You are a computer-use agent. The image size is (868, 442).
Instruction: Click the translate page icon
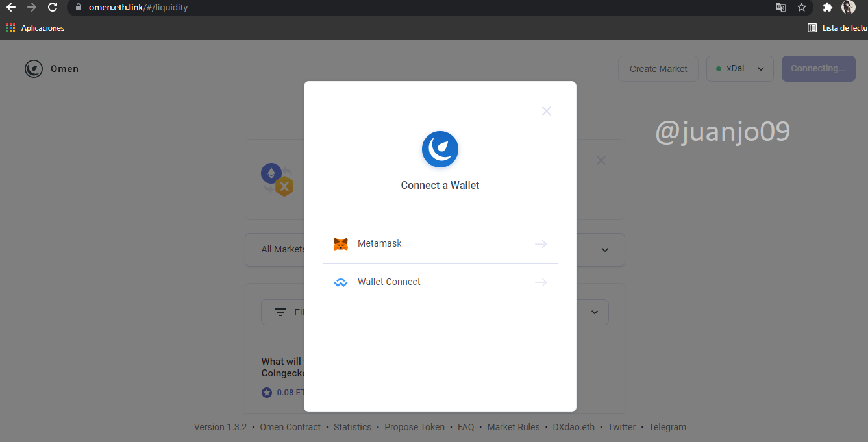point(781,8)
